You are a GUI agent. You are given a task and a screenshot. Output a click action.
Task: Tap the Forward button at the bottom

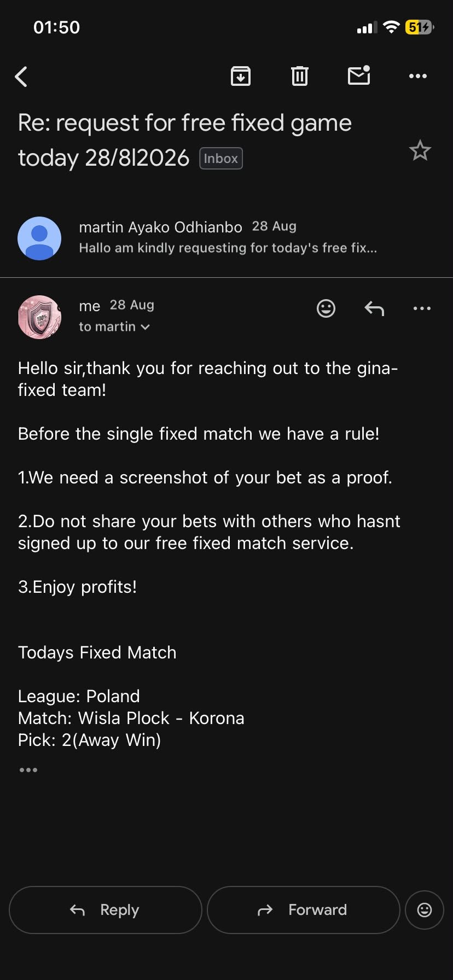304,910
